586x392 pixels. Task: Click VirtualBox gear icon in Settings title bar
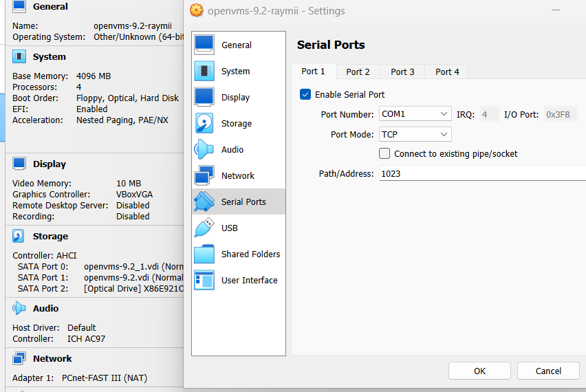(196, 10)
